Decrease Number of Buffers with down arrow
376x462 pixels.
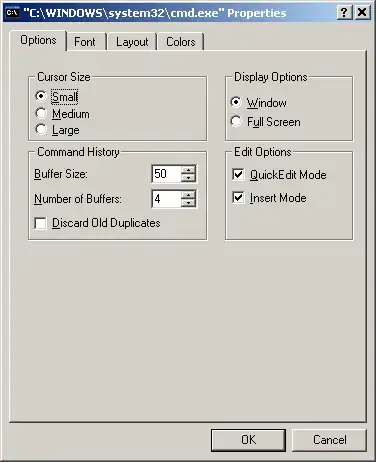tap(188, 203)
